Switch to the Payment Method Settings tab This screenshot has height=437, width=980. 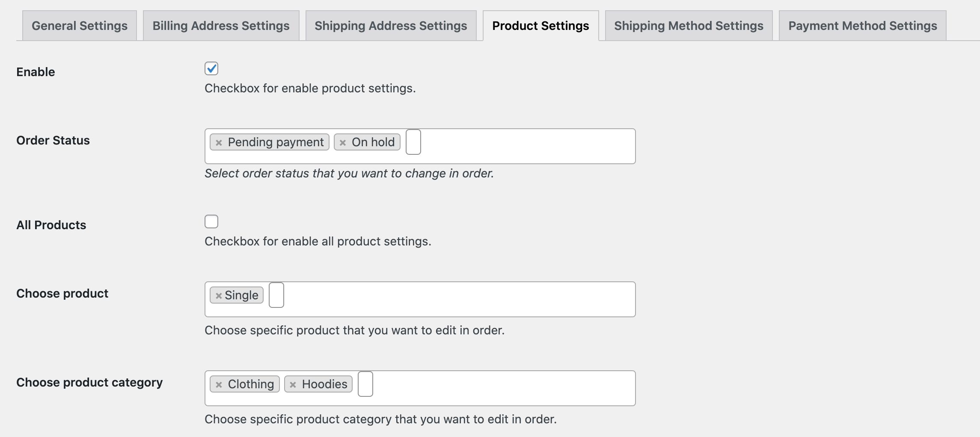[x=862, y=25]
